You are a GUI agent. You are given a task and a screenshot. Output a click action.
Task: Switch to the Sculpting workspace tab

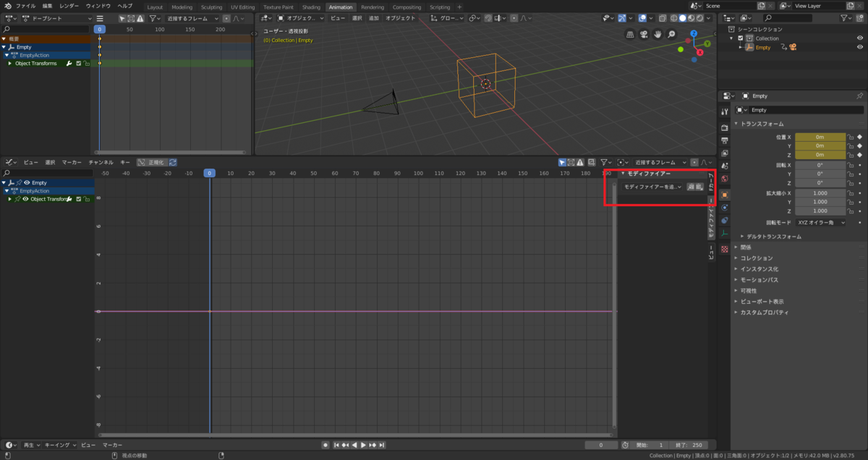[x=211, y=7]
